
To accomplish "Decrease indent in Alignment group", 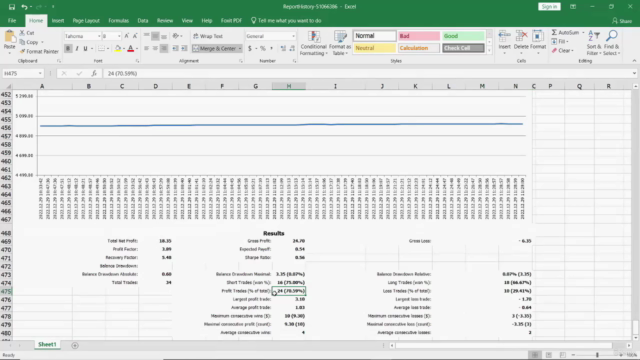I will point(175,49).
